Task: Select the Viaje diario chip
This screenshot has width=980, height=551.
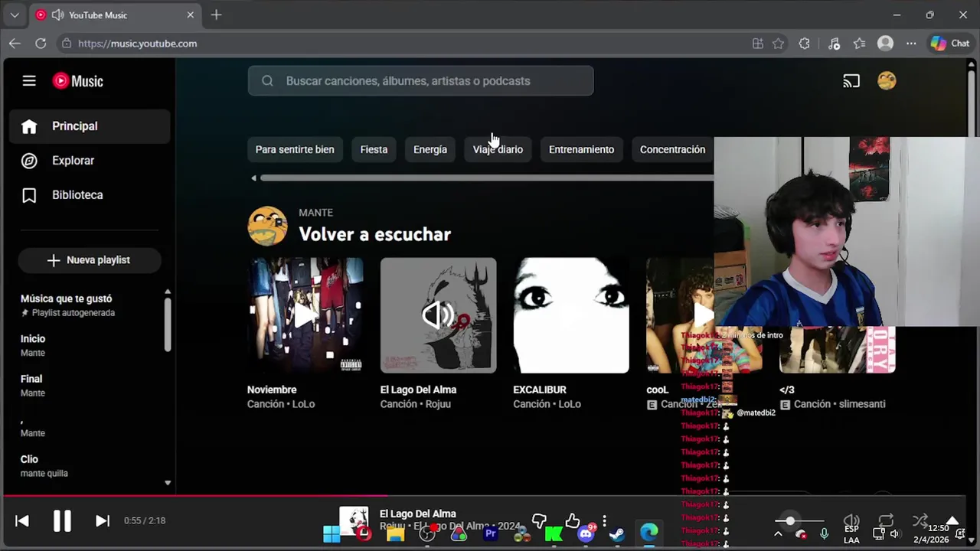Action: tap(498, 149)
